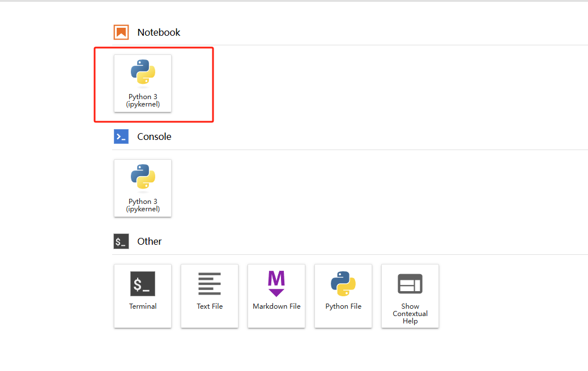Open Terminal using its text label
The image size is (588, 371).
[143, 306]
